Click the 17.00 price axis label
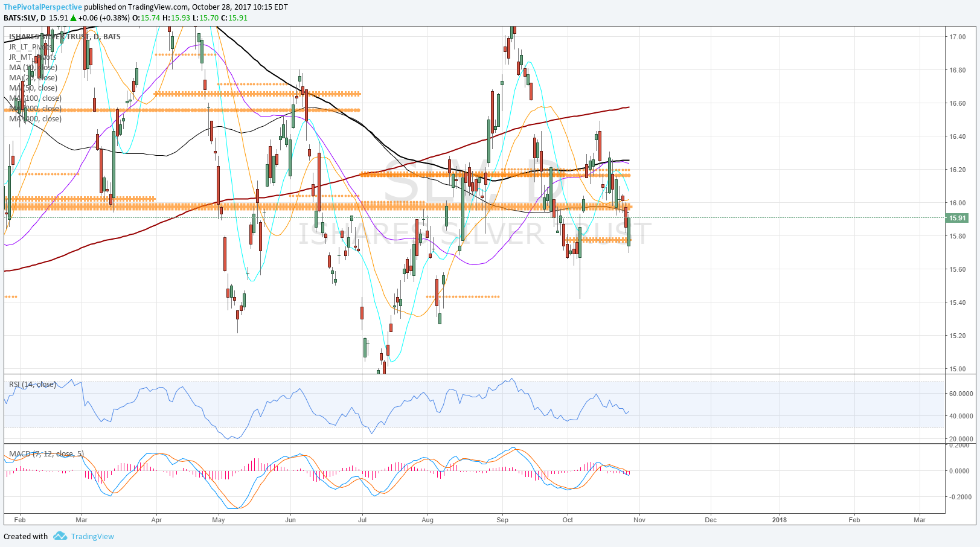The height and width of the screenshot is (547, 980). (x=957, y=37)
